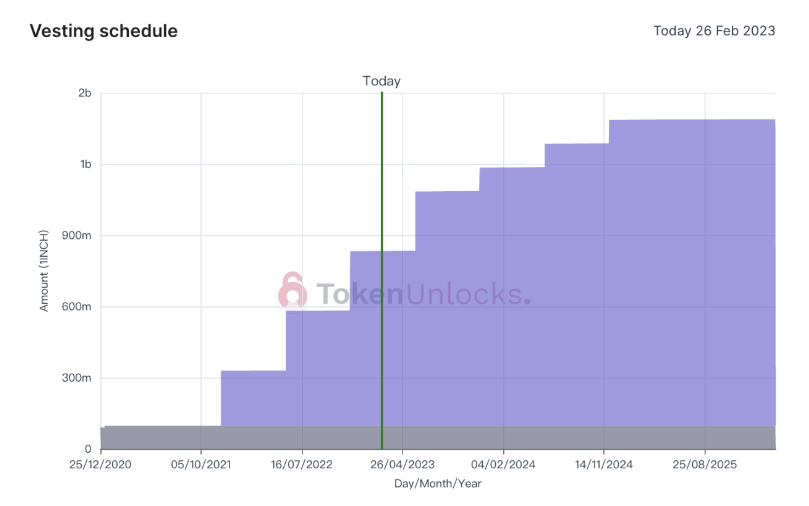Click the 04/02/2024 x-axis date
809x506 pixels.
(x=503, y=464)
